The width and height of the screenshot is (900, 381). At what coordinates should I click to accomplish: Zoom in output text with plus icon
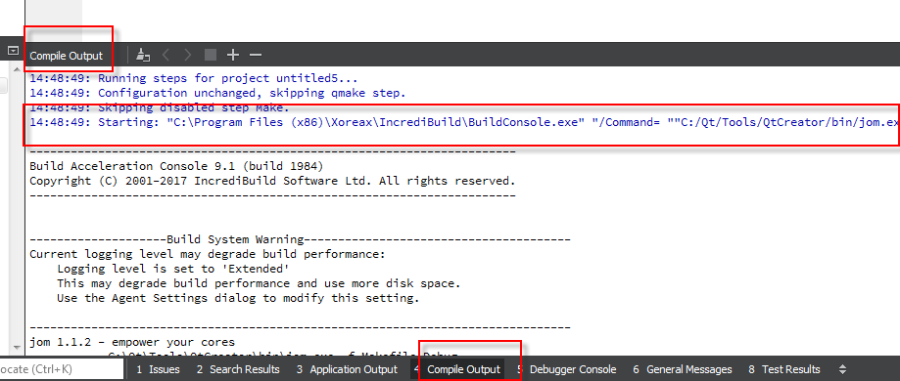tap(232, 55)
